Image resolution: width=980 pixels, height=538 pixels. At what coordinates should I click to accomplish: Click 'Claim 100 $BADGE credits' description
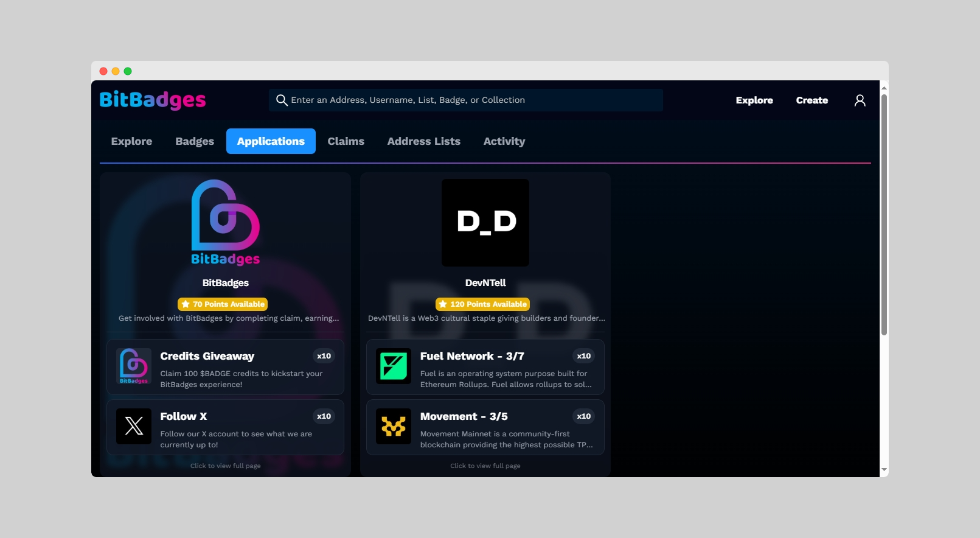click(x=242, y=379)
